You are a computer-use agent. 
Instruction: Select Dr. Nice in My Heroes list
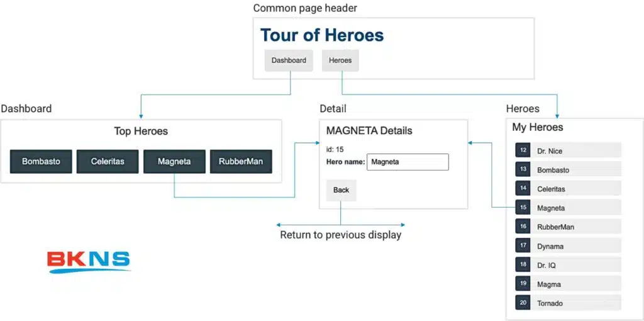pyautogui.click(x=575, y=151)
